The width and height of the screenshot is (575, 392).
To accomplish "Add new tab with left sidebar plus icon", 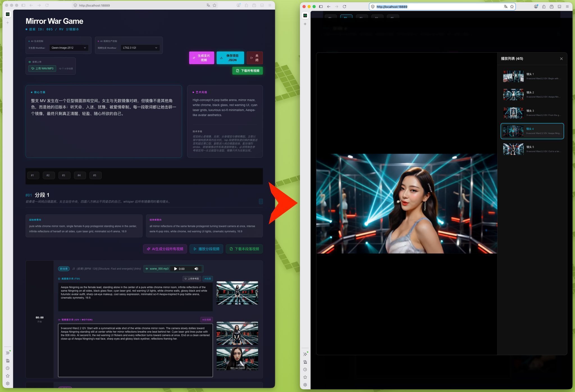I will (8, 22).
